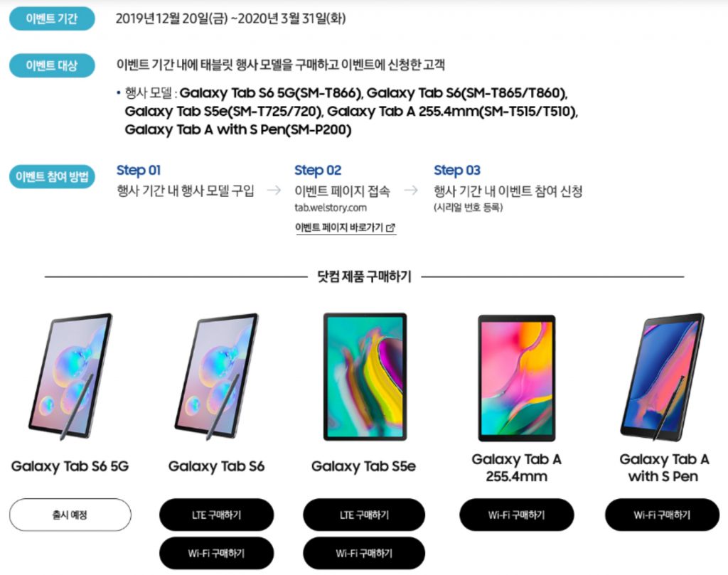Select LTE 구매하기 under Galaxy Tab S5e
Screen dimensions: 728x575
click(364, 515)
